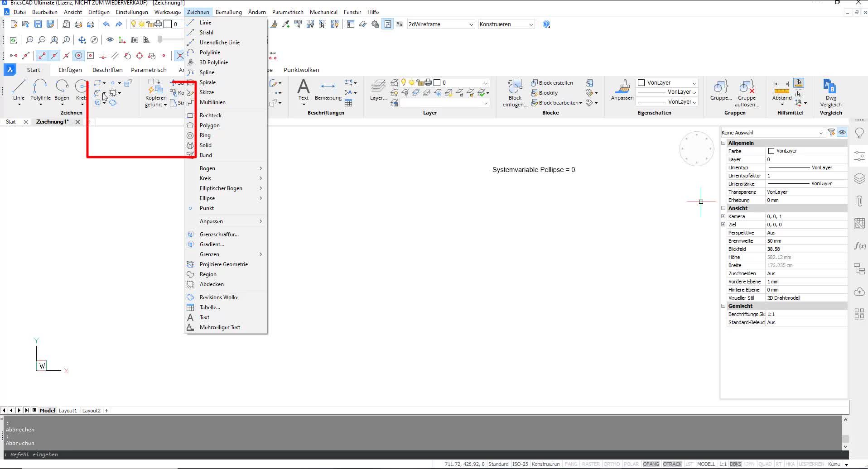Click the Save icon in the top toolbar
Viewport: 868px width, 469px height.
click(38, 24)
